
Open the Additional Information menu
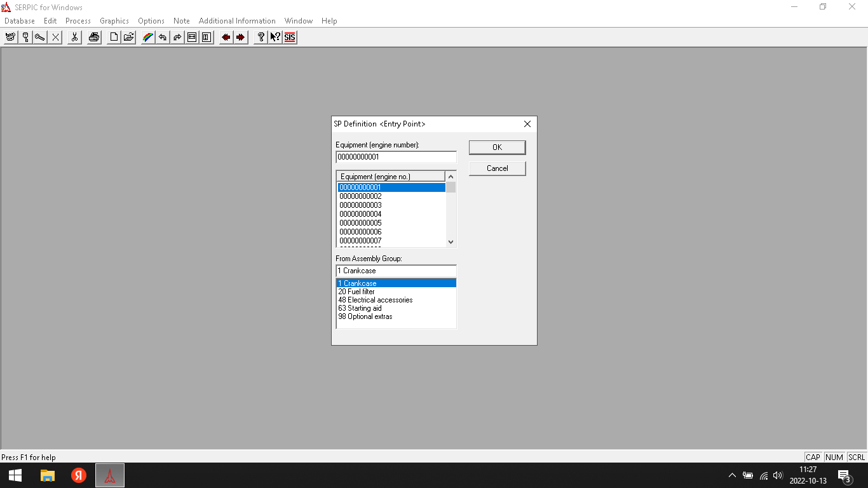click(x=237, y=21)
